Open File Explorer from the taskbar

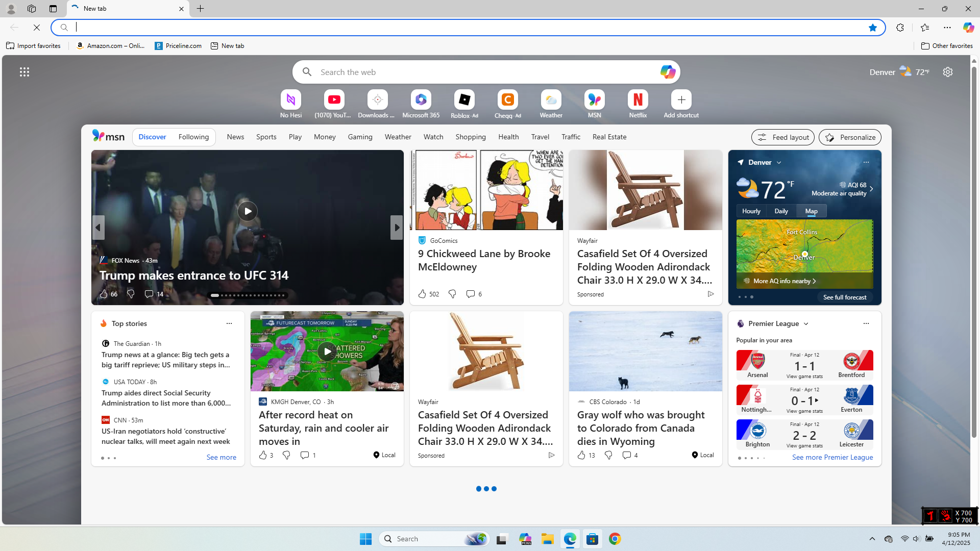click(x=547, y=539)
